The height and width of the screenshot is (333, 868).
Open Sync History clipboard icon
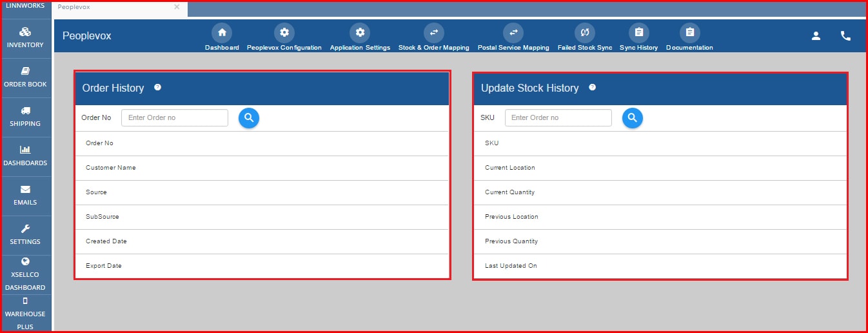[x=638, y=33]
